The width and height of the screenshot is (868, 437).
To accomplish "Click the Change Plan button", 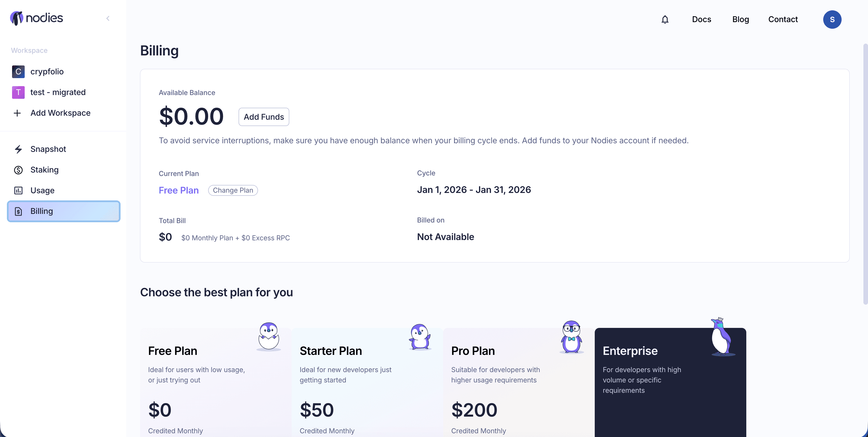I will [233, 190].
